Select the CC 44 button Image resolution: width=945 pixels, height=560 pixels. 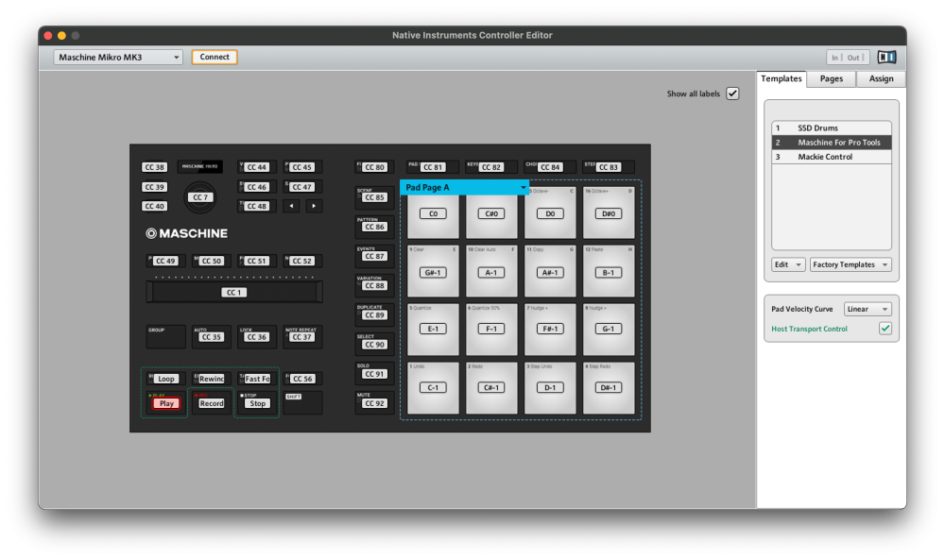(257, 167)
